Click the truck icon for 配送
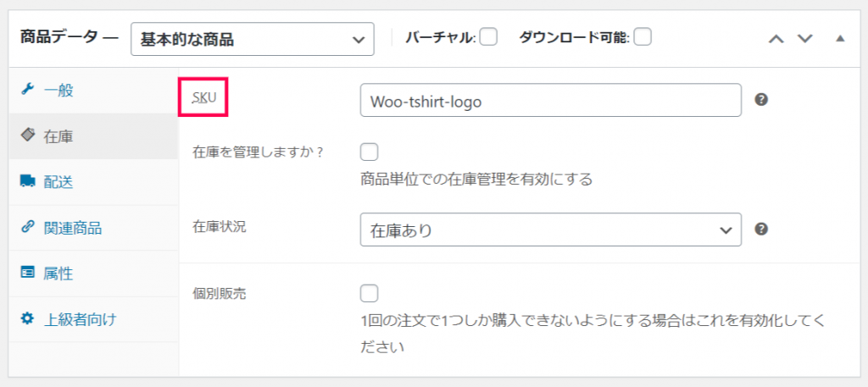This screenshot has width=868, height=387. tap(28, 181)
